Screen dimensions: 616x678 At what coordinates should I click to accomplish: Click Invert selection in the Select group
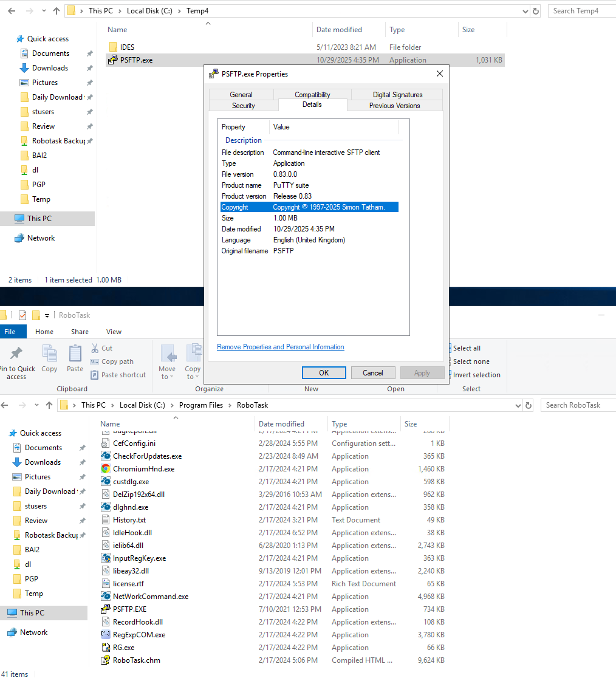[x=476, y=375]
